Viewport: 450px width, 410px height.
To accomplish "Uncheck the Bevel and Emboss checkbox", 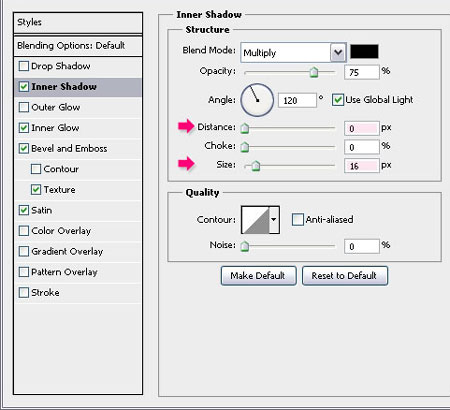I will coord(24,148).
